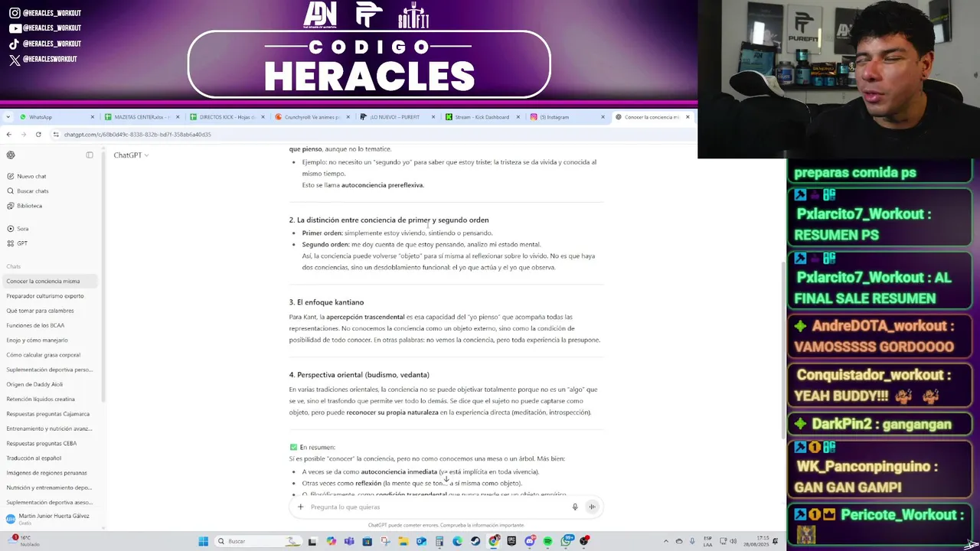Open Biblioteca in the sidebar
The height and width of the screenshot is (551, 980).
24,206
